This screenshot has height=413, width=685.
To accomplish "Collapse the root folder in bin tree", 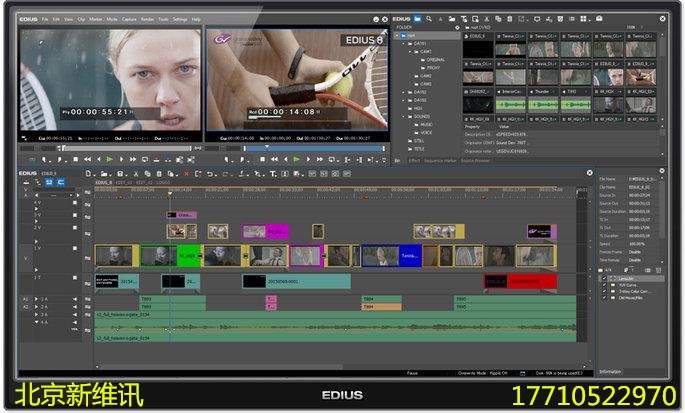I will (397, 35).
